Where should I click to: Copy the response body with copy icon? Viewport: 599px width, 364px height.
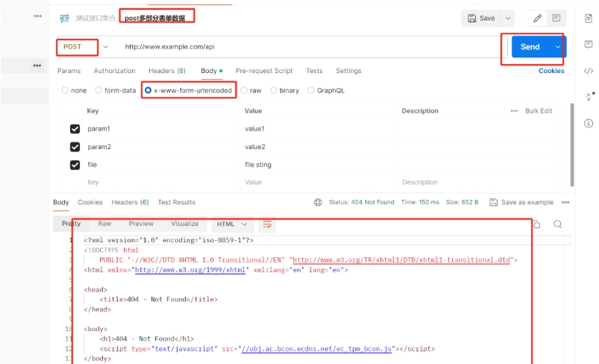(x=537, y=225)
